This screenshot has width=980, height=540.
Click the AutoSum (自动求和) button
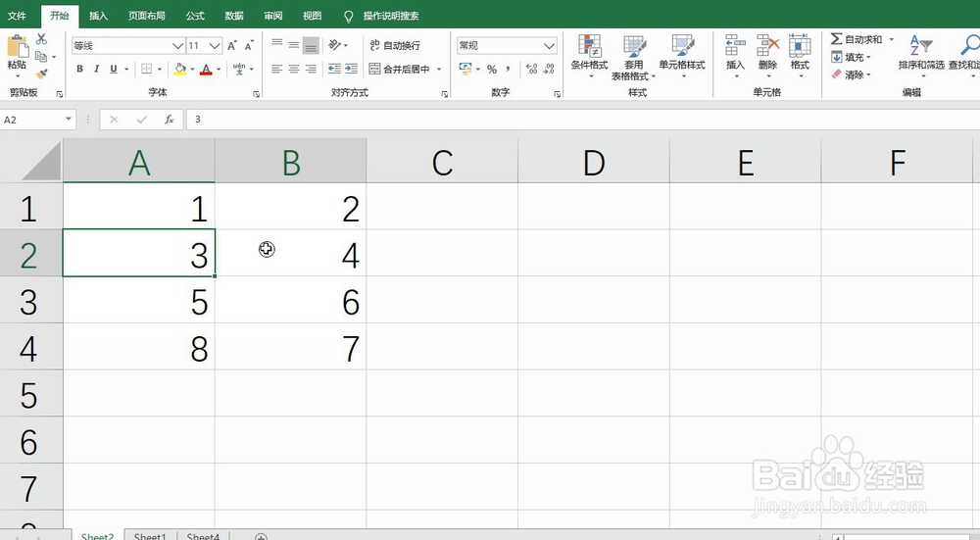856,39
